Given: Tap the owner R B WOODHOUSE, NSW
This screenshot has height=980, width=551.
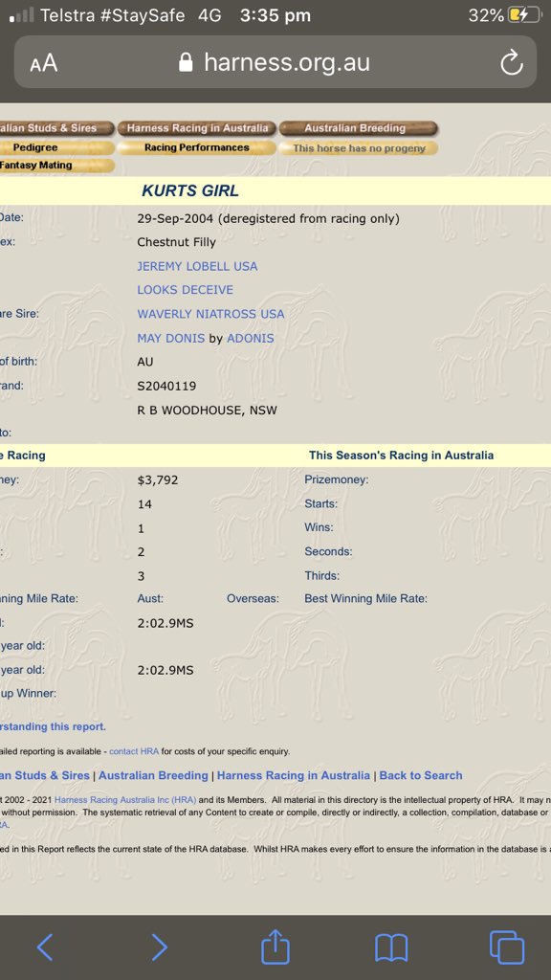Looking at the screenshot, I should [x=207, y=411].
